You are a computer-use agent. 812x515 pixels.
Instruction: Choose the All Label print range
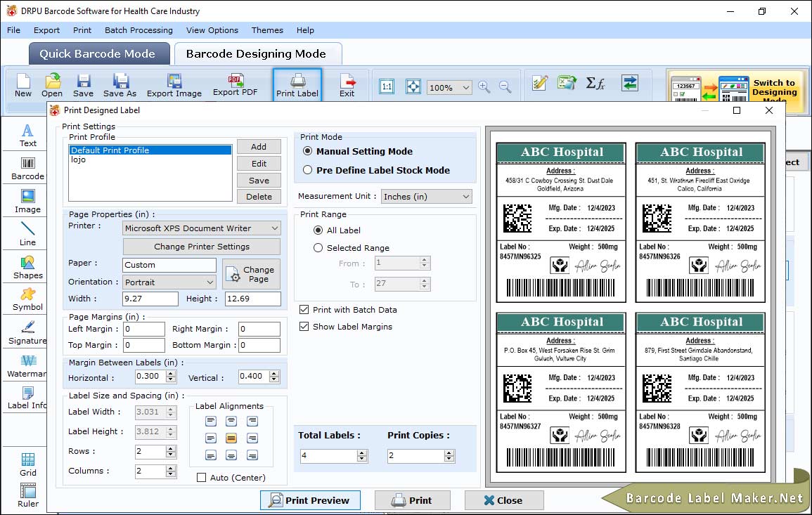(318, 230)
